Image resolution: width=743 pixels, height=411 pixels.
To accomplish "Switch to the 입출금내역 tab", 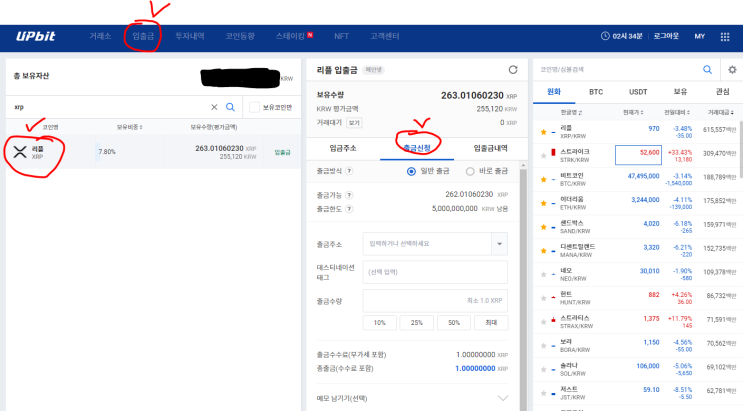I will (490, 148).
